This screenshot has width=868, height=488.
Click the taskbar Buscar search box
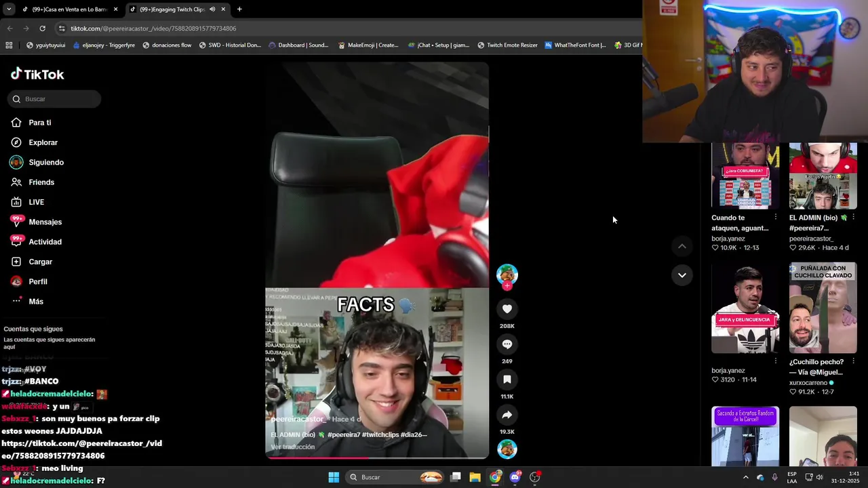tap(396, 477)
